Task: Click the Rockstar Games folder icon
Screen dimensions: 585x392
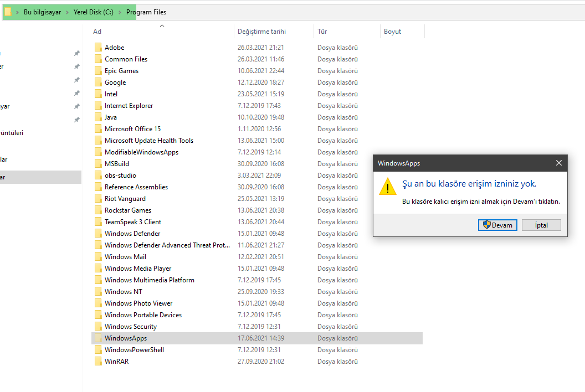Action: coord(98,210)
